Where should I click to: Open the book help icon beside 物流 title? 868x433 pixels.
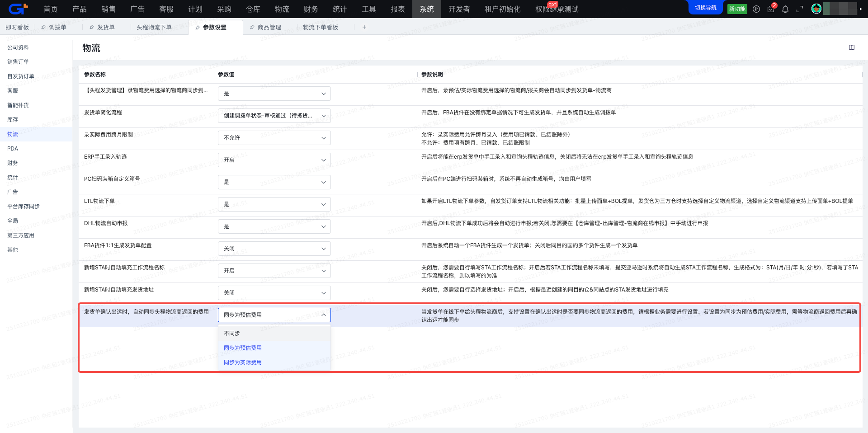coord(852,47)
